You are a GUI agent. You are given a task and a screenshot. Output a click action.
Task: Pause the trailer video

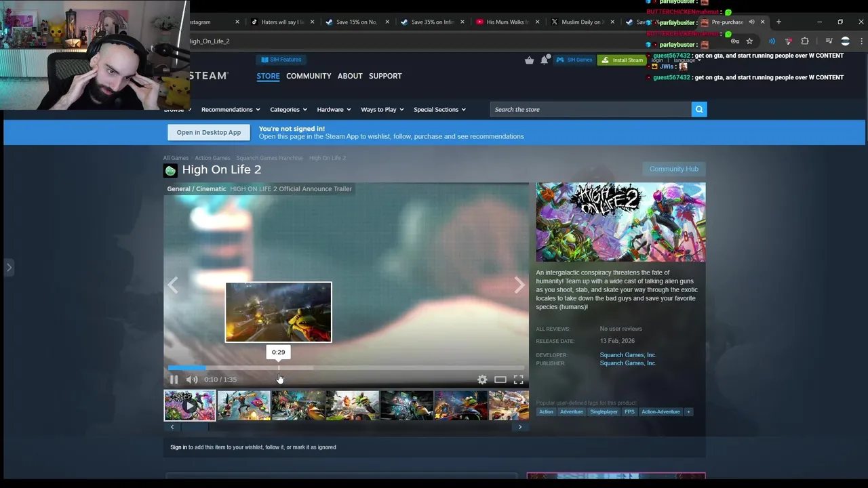pos(174,380)
